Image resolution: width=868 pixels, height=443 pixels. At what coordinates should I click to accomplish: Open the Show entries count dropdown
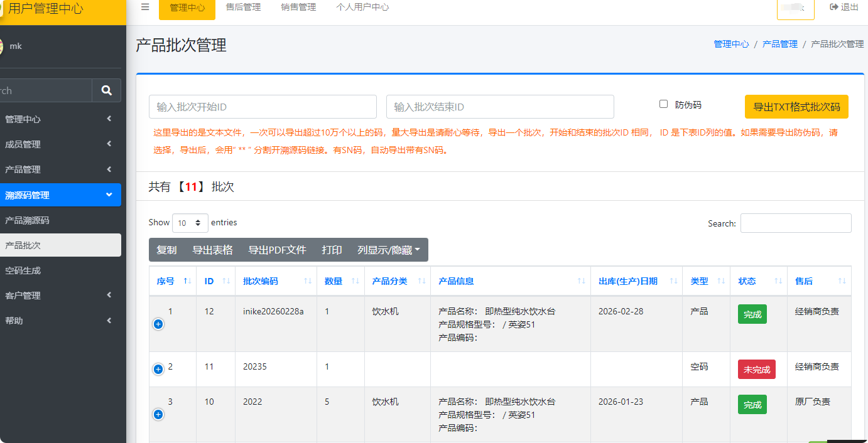[190, 223]
